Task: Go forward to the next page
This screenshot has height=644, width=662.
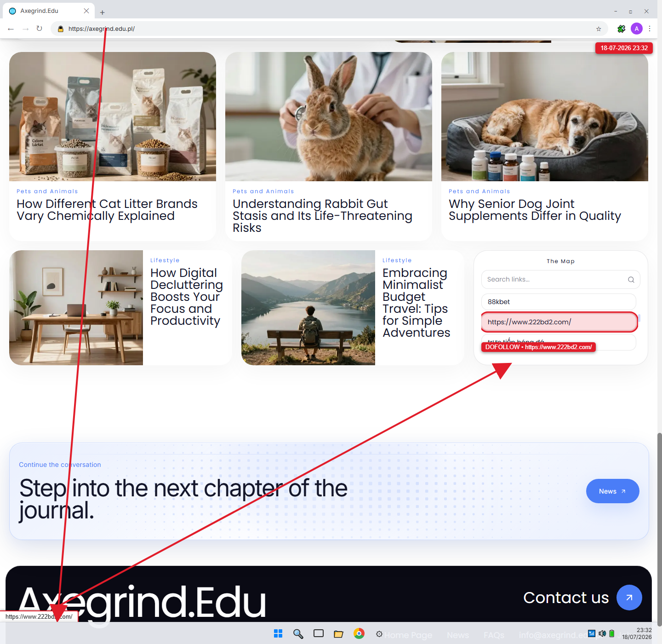Action: [26, 29]
